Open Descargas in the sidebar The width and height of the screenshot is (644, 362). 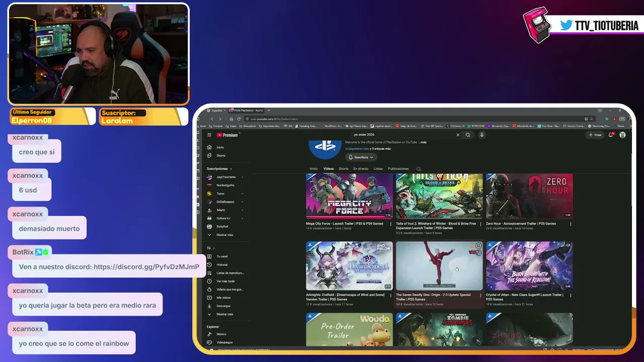point(223,306)
